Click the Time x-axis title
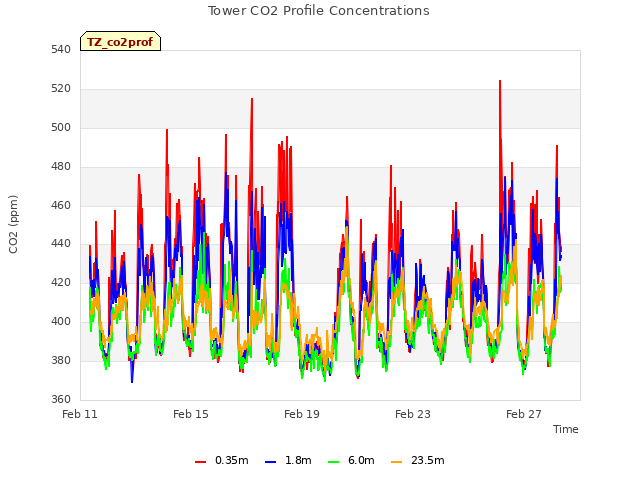Image resolution: width=640 pixels, height=480 pixels. pos(565,429)
